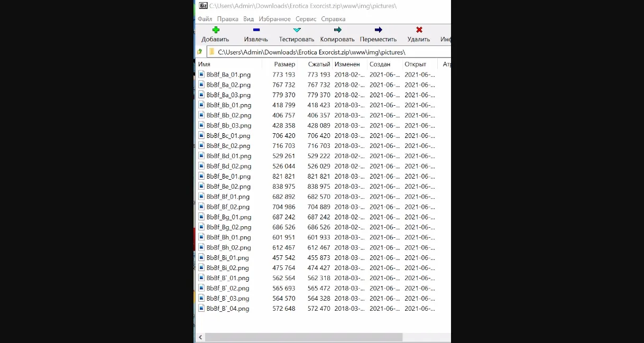
Task: Click the Move (Переместить) arrow icon
Action: pyautogui.click(x=378, y=30)
